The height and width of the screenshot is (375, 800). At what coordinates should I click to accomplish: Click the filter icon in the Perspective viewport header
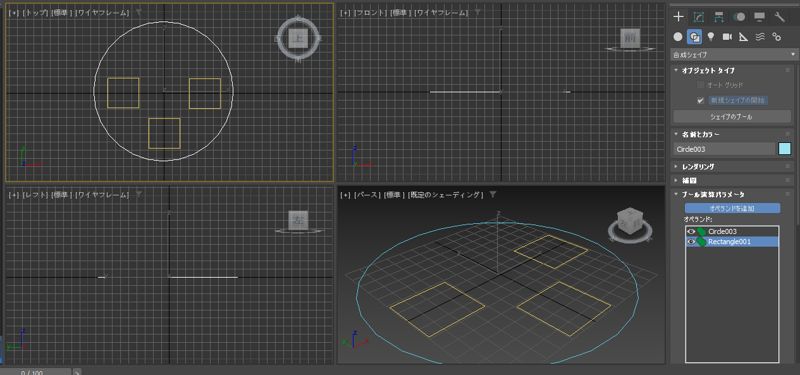click(493, 194)
